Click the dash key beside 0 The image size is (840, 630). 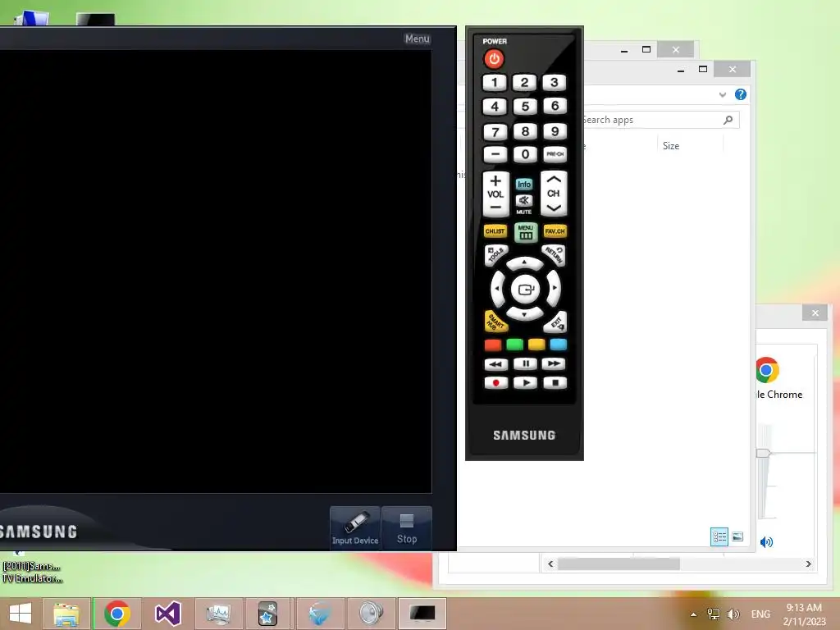(x=495, y=155)
